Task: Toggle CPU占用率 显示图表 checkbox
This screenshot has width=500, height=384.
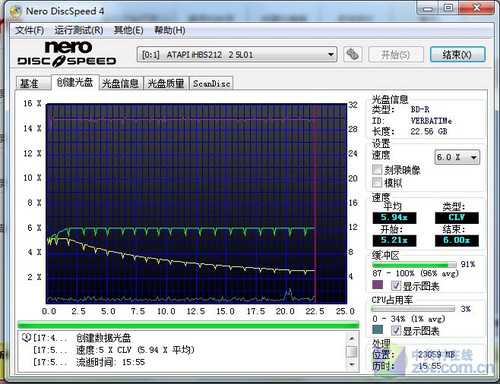Action: point(396,330)
